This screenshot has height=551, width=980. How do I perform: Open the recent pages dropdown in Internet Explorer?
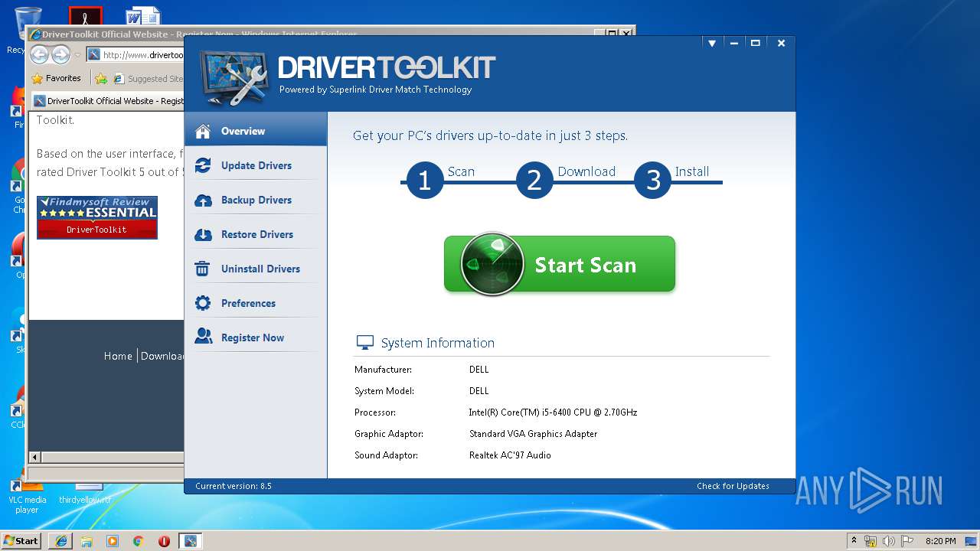click(77, 55)
